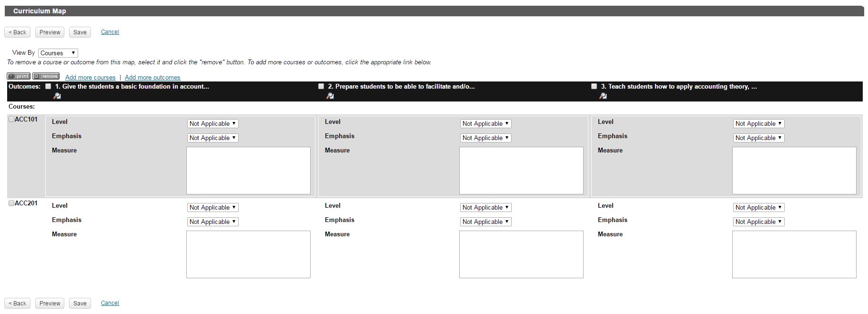The width and height of the screenshot is (868, 314).
Task: Click the top Back button
Action: tap(18, 32)
